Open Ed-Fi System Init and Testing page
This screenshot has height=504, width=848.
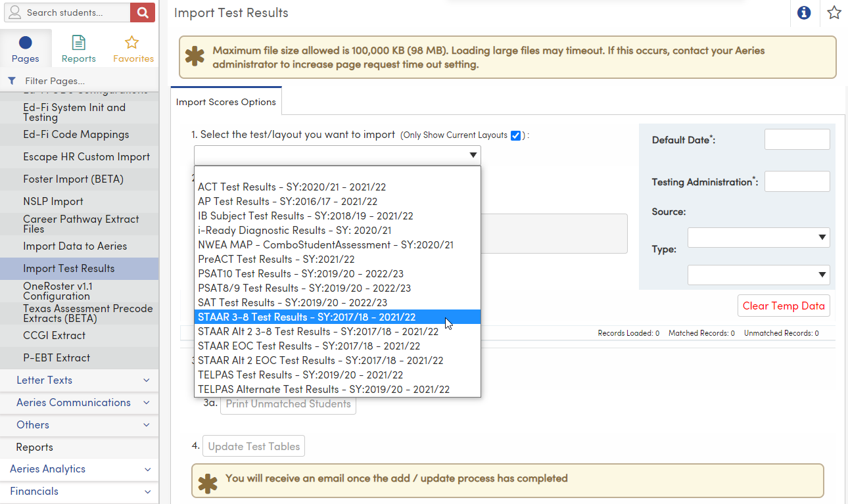click(x=80, y=112)
